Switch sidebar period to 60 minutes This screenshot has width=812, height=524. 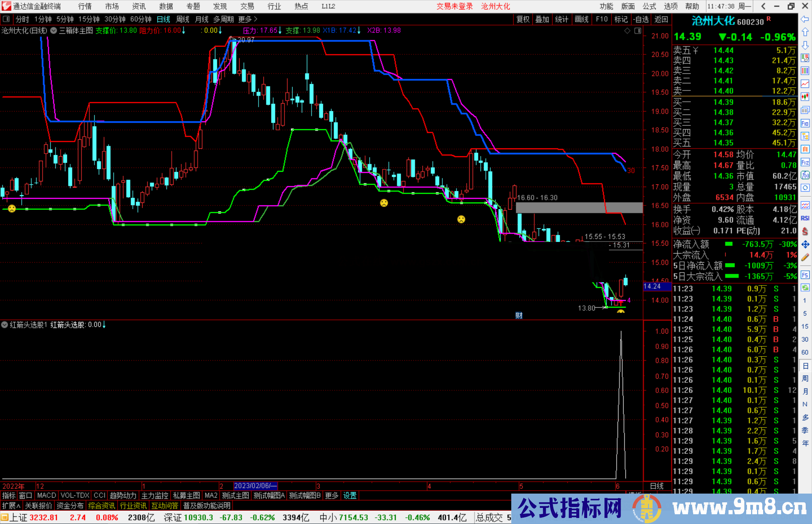(x=805, y=352)
